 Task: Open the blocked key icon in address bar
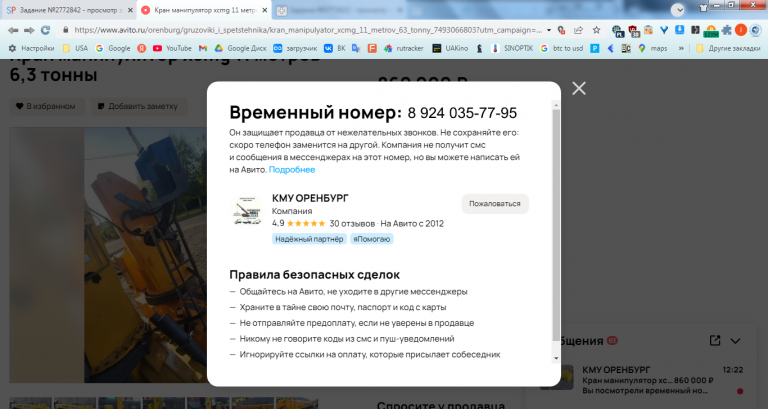coord(562,30)
